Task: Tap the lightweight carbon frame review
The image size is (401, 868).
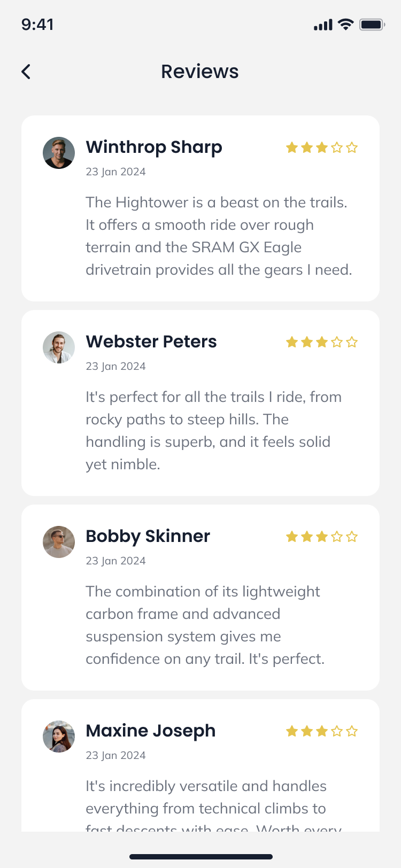Action: pos(205,625)
